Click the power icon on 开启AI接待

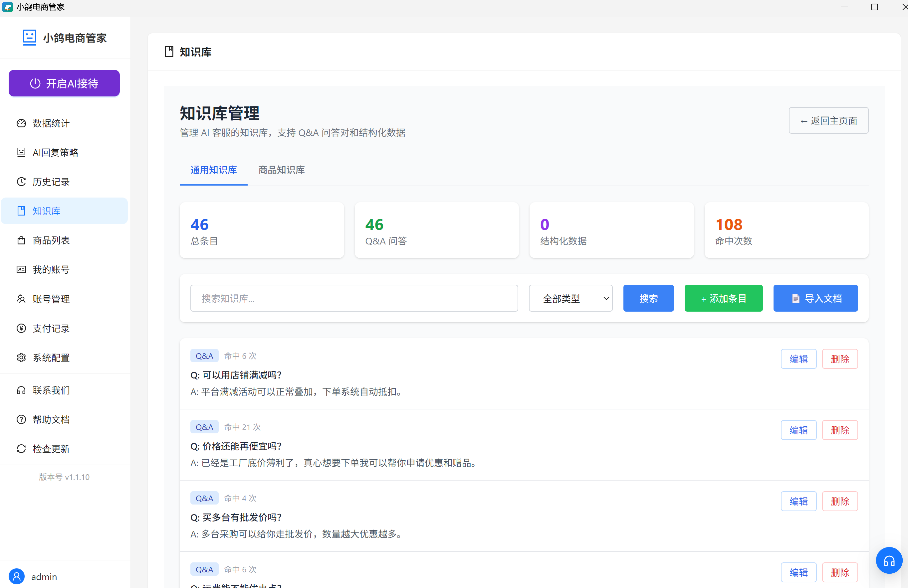coord(35,83)
